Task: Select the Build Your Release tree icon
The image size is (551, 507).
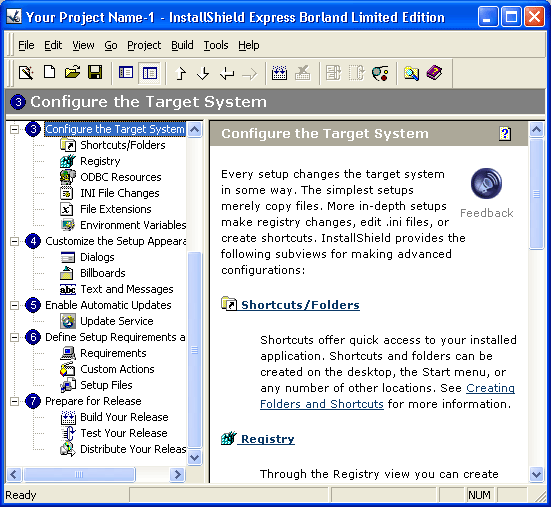Action: (x=68, y=417)
